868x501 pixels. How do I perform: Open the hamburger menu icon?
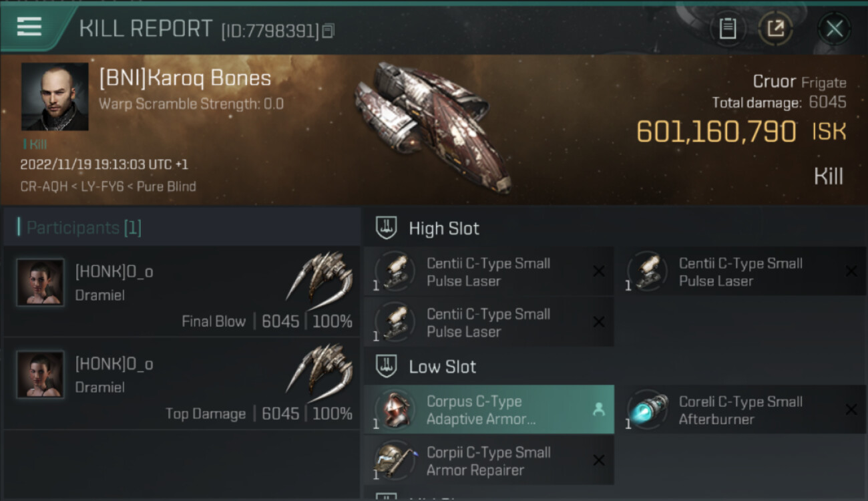click(x=29, y=27)
